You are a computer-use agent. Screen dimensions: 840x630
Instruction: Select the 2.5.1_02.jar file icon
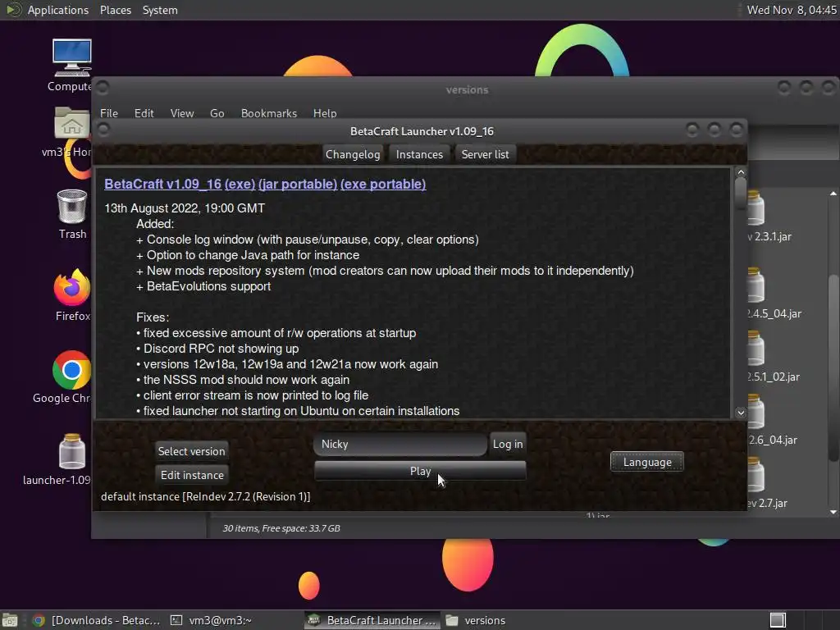755,348
